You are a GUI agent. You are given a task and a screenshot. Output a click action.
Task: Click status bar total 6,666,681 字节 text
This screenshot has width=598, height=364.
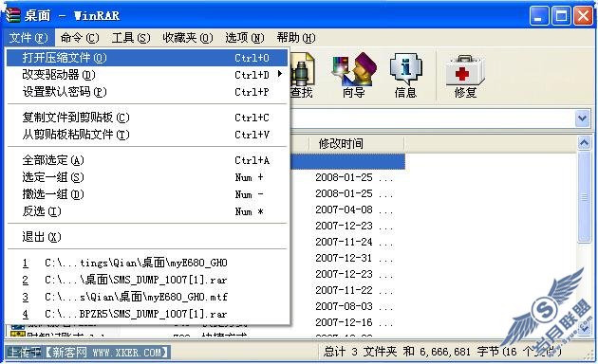pyautogui.click(x=441, y=352)
